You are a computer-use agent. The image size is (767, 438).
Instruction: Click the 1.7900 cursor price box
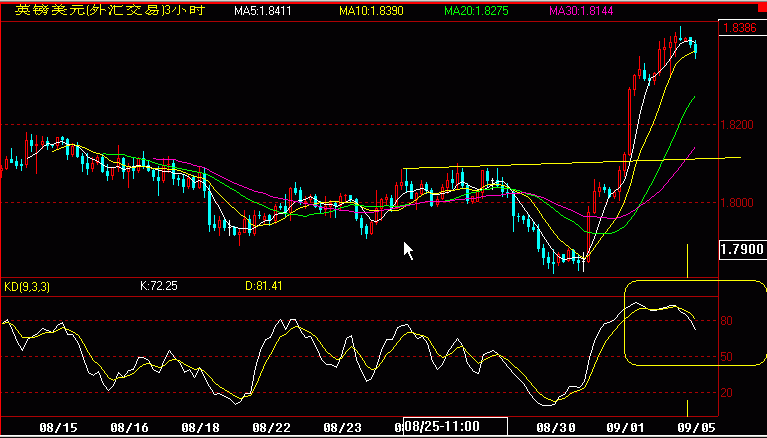pyautogui.click(x=742, y=249)
